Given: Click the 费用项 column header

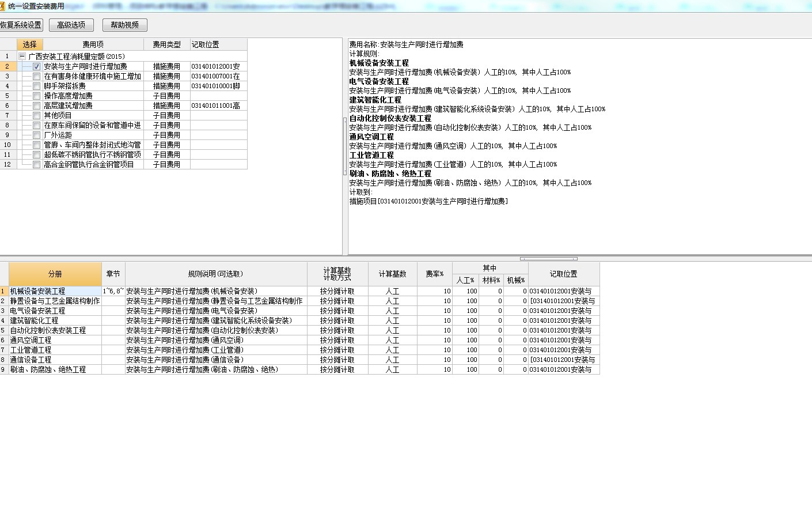Looking at the screenshot, I should pyautogui.click(x=93, y=44).
